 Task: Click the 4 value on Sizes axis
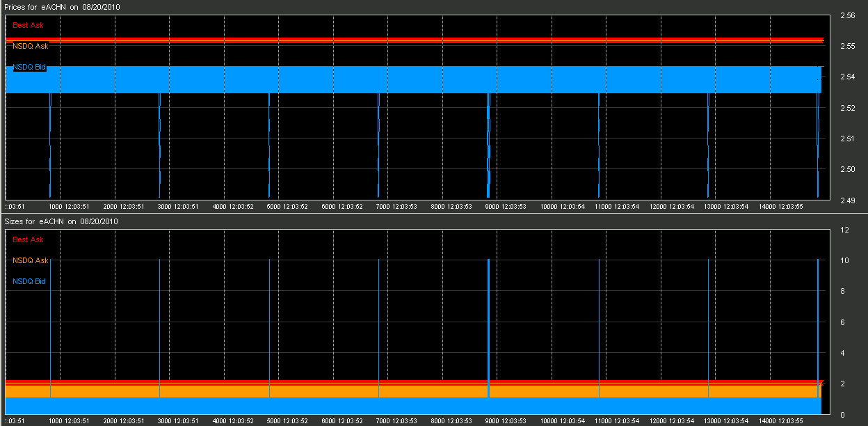pyautogui.click(x=842, y=353)
